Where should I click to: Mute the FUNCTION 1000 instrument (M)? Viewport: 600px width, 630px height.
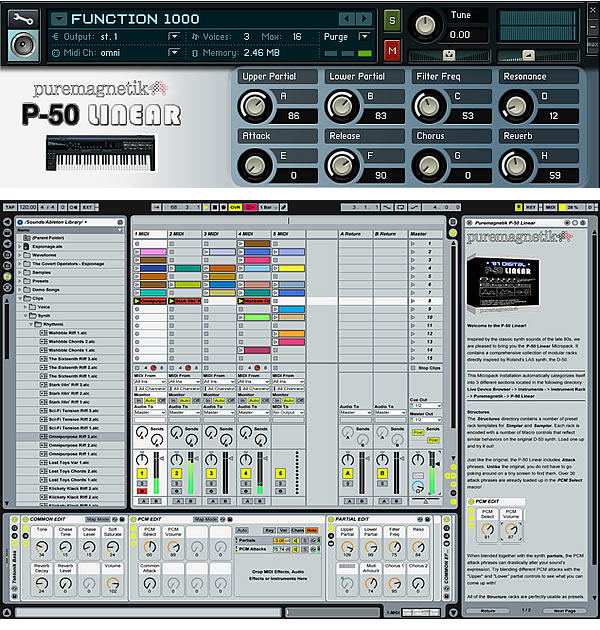coord(392,50)
